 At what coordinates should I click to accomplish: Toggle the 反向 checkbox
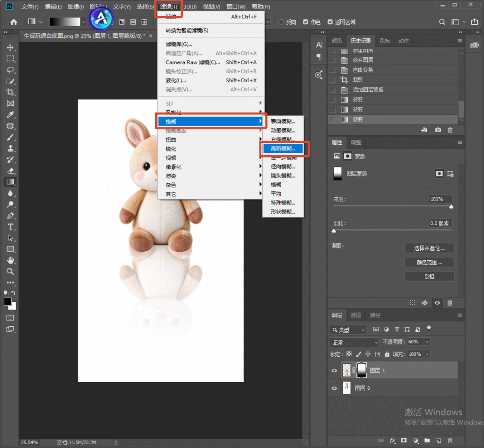[281, 22]
